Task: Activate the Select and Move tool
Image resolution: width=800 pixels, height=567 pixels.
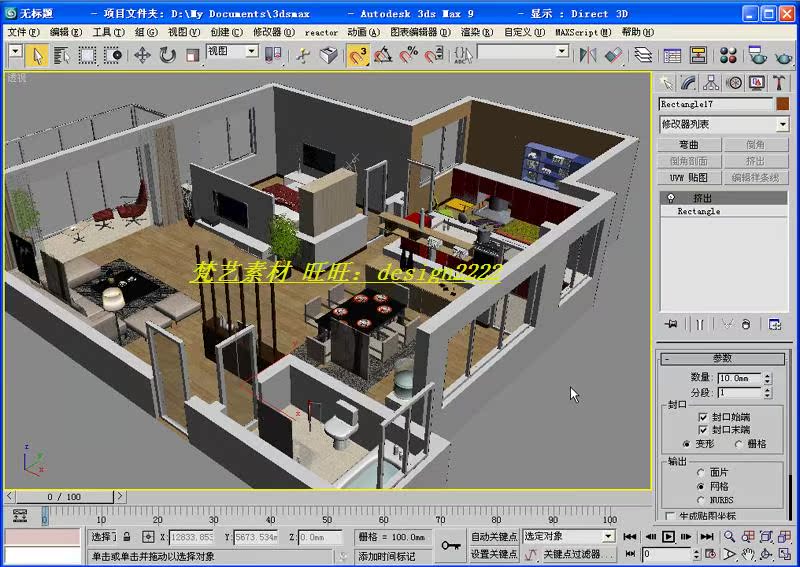Action: 142,55
